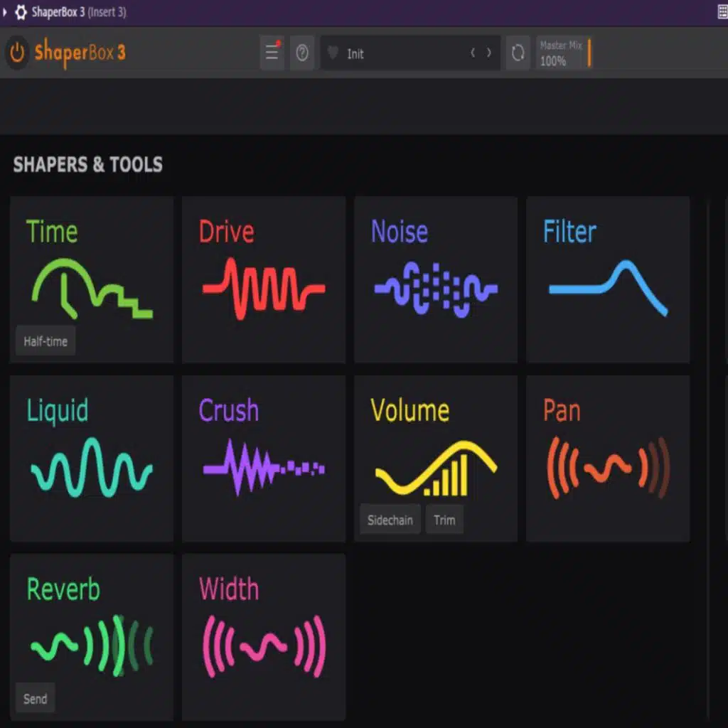Click the ShaperBox 3 (Insert 3) title
Screen dimensions: 728x728
pyautogui.click(x=79, y=12)
